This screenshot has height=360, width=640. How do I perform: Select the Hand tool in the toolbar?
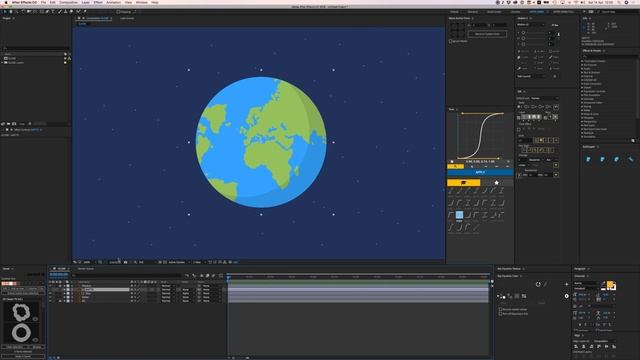pyautogui.click(x=11, y=12)
